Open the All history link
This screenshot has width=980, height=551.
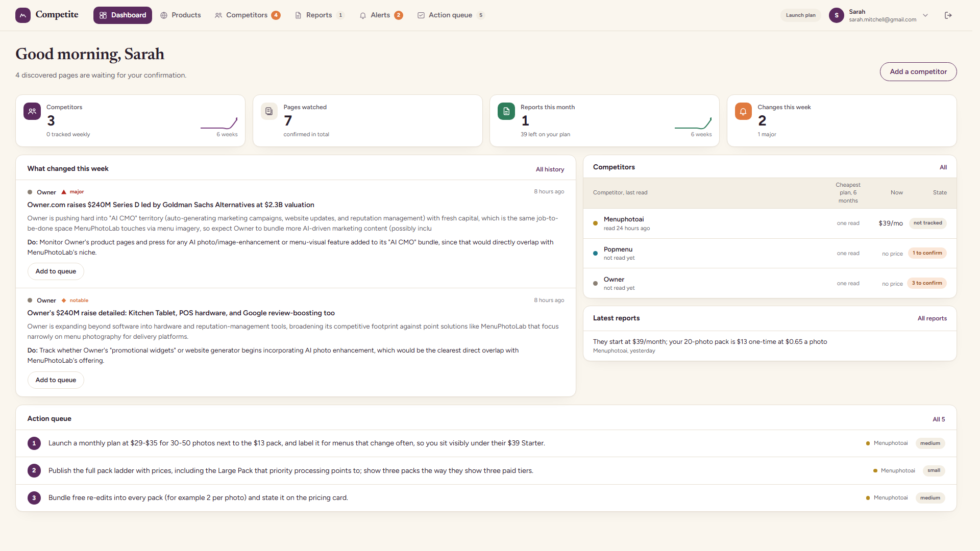(550, 169)
